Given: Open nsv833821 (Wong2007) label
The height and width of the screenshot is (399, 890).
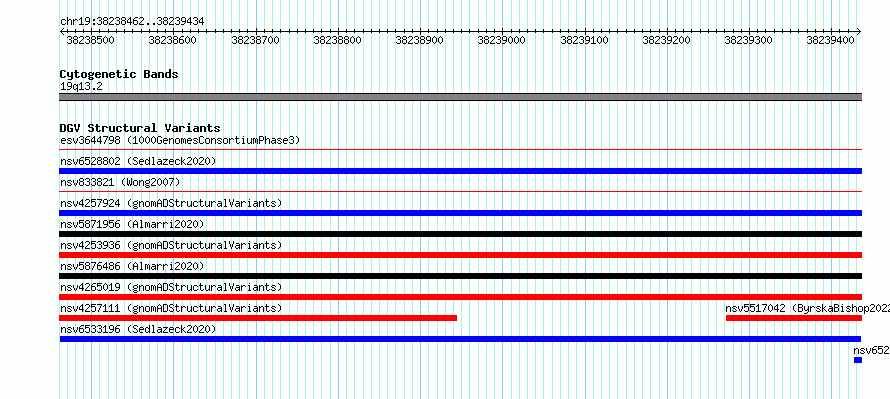Looking at the screenshot, I should [x=120, y=182].
